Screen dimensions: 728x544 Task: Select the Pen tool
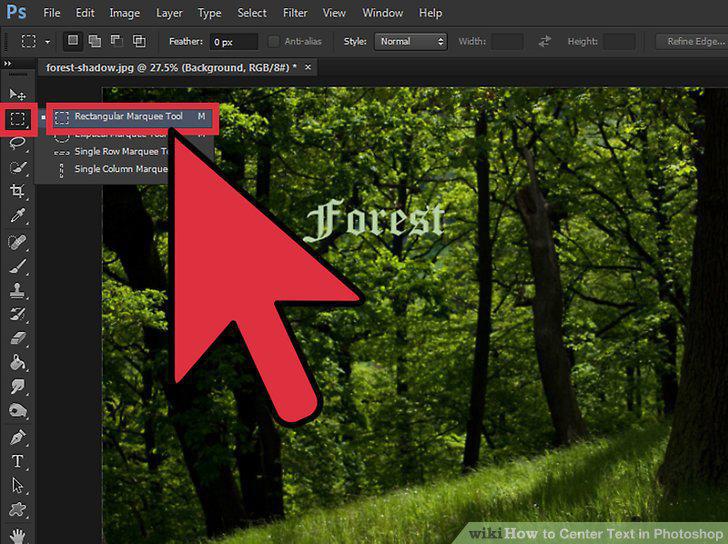coord(18,437)
